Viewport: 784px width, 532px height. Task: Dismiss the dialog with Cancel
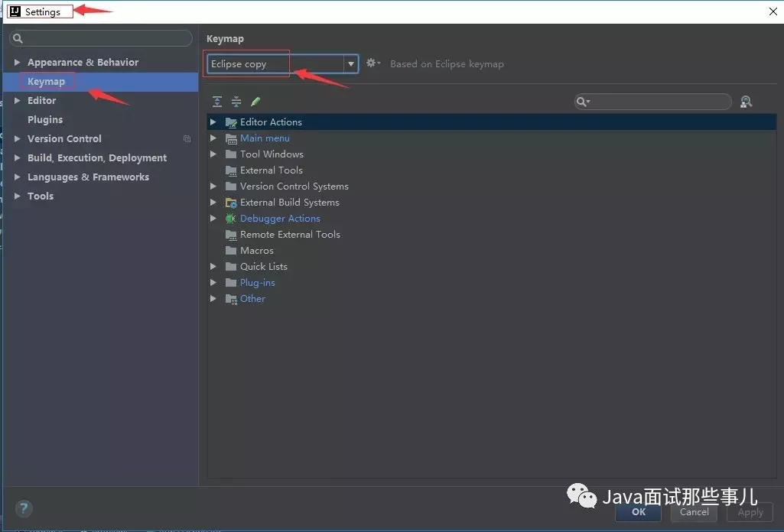pos(694,512)
